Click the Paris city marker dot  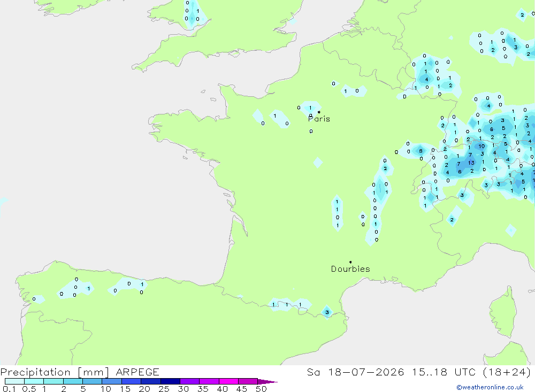319,112
